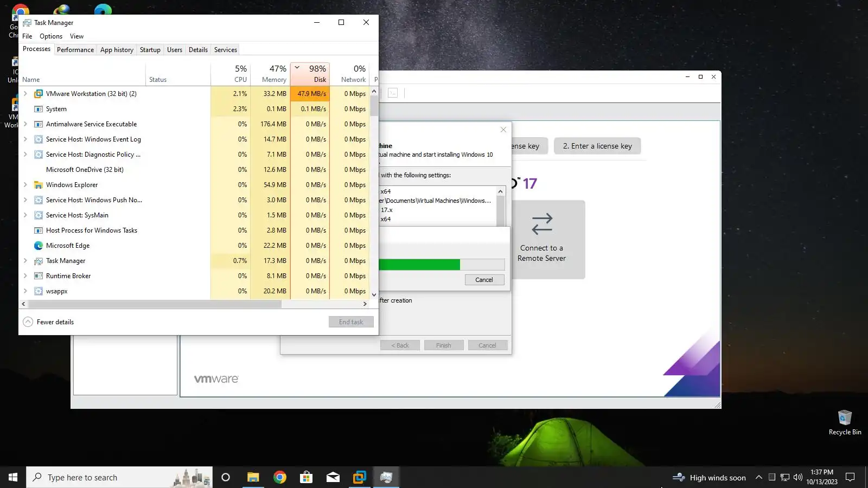Click the Back button in the VMware wizard
This screenshot has width=868, height=488.
[x=400, y=345]
